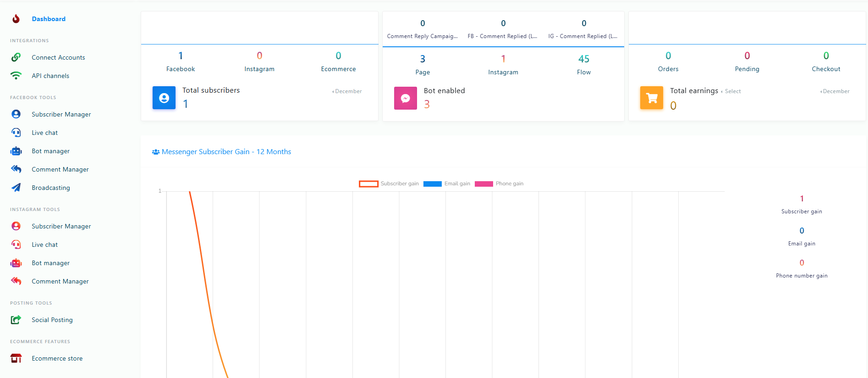
Task: Open Facebook Bot manager text link
Action: click(x=51, y=151)
